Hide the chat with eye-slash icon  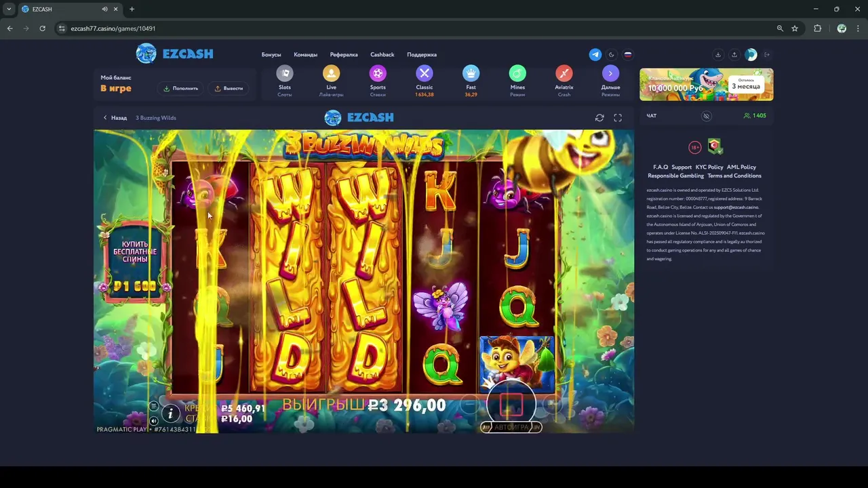point(706,116)
